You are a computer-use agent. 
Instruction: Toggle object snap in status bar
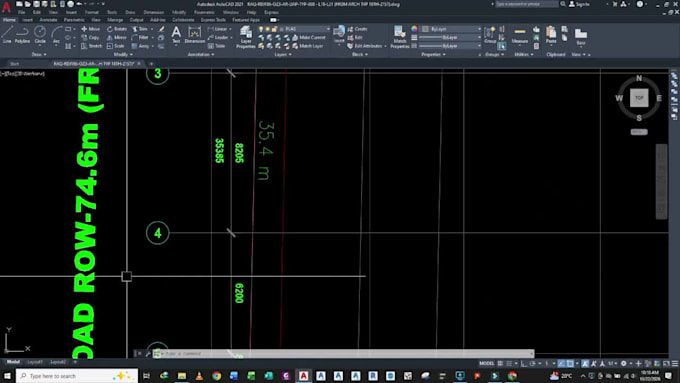pyautogui.click(x=570, y=363)
